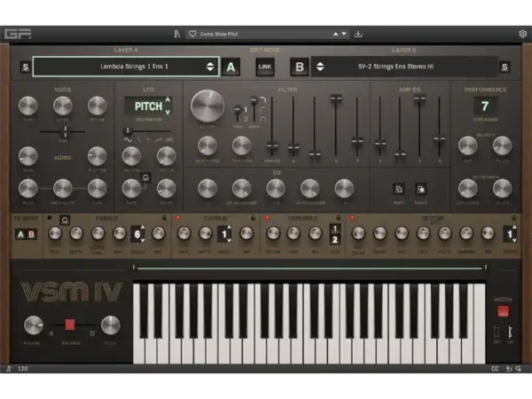The width and height of the screenshot is (532, 399).
Task: Click the SY-2 Strings Ens Stereo Hi display
Action: click(405, 66)
